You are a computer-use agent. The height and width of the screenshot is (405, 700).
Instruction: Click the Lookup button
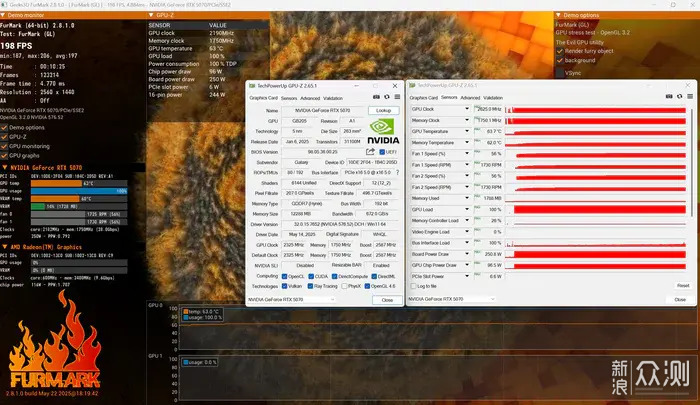[383, 110]
